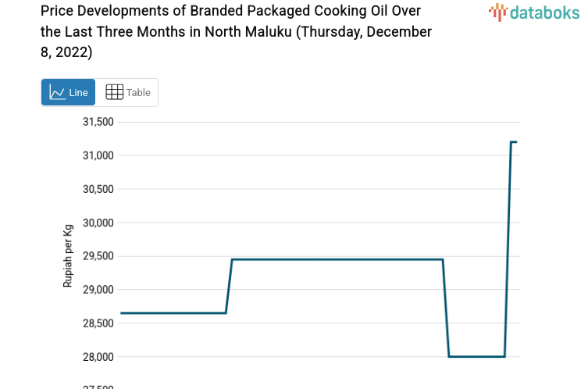Screen dimensions: 588x389
Task: Click the "Rupiah per Kg" axis title
Action: point(68,257)
